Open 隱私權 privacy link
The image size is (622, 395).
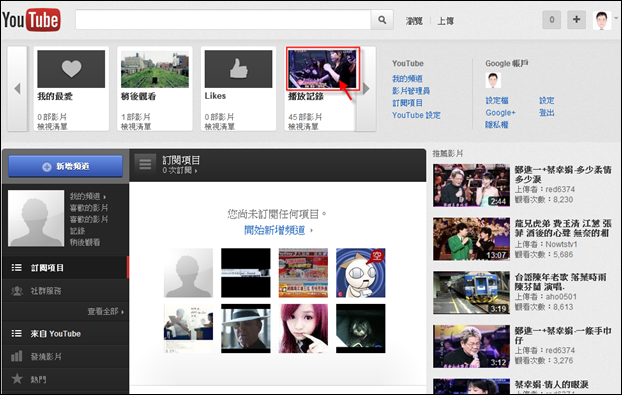pos(497,125)
